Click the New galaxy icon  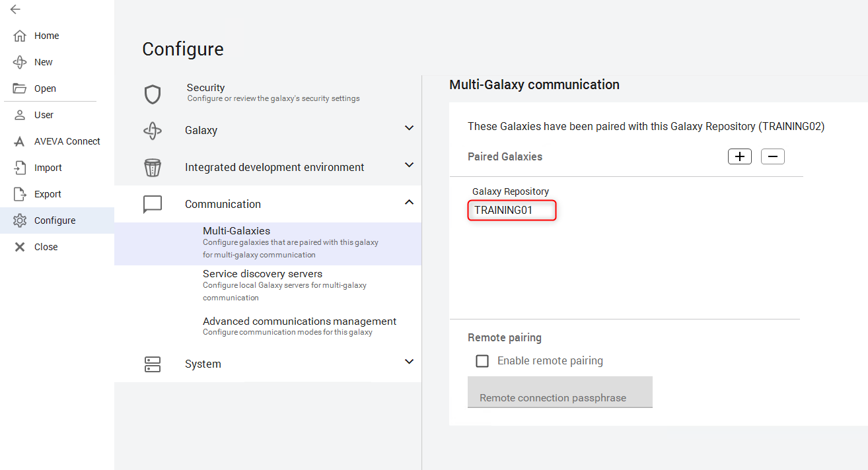click(x=20, y=62)
